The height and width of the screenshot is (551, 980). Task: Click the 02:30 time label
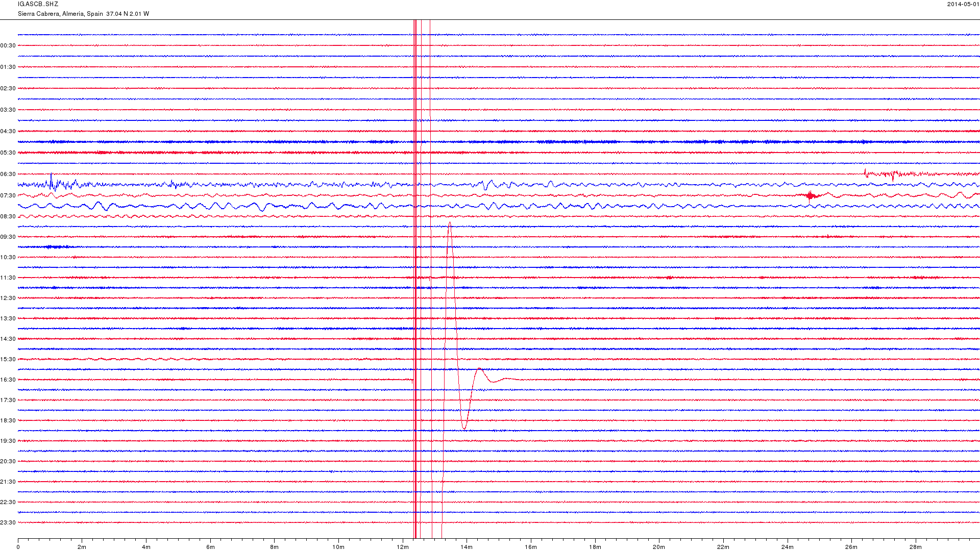8,89
